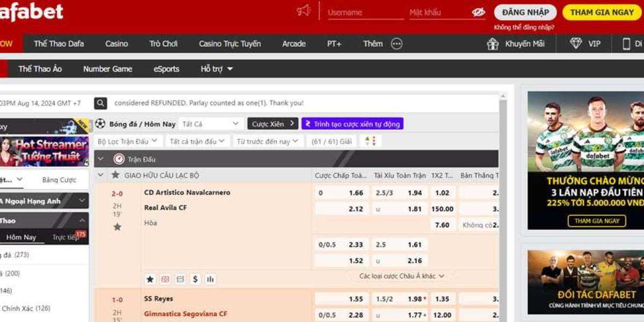This screenshot has width=644, height=322.
Task: Open the Arcade menu item
Action: click(x=294, y=43)
